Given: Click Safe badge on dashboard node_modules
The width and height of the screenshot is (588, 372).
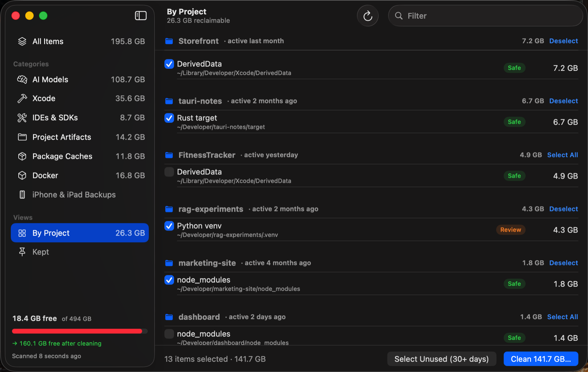Looking at the screenshot, I should (514, 338).
